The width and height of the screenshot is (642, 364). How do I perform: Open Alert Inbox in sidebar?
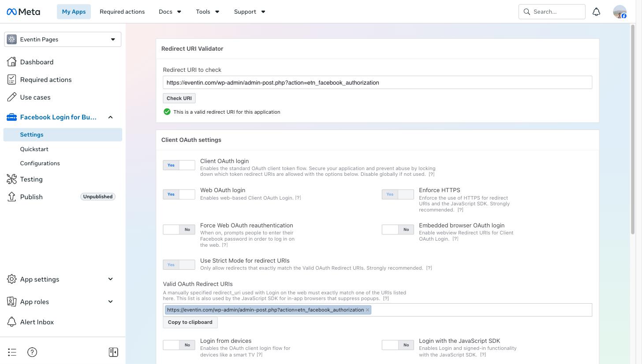[37, 322]
